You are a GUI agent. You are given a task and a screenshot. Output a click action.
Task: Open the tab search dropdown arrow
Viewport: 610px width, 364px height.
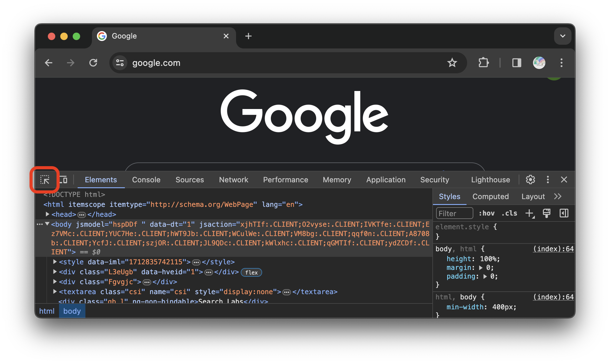coord(562,36)
